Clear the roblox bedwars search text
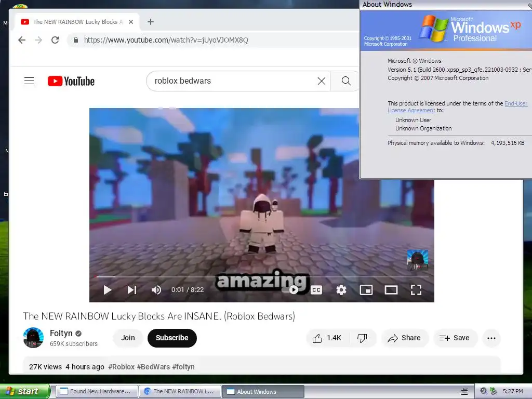This screenshot has width=532, height=399. click(x=321, y=81)
